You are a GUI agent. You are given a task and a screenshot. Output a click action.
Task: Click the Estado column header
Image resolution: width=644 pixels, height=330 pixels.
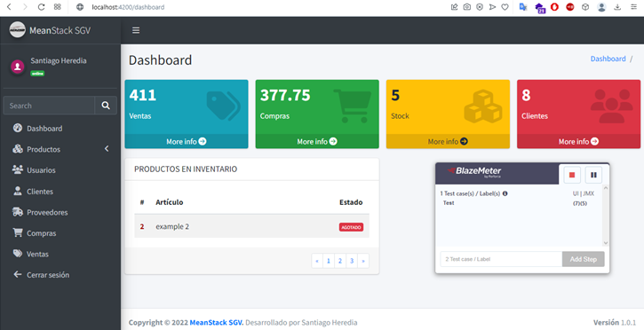tap(351, 202)
